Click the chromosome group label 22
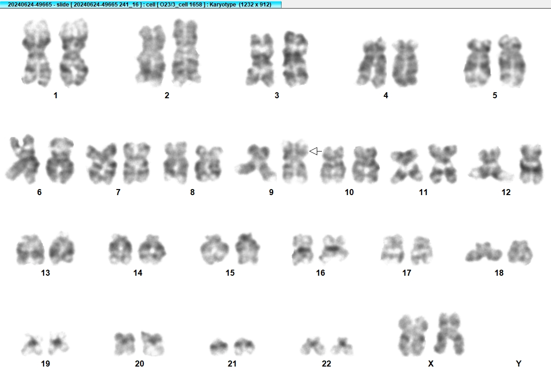The width and height of the screenshot is (551, 392). point(327,364)
